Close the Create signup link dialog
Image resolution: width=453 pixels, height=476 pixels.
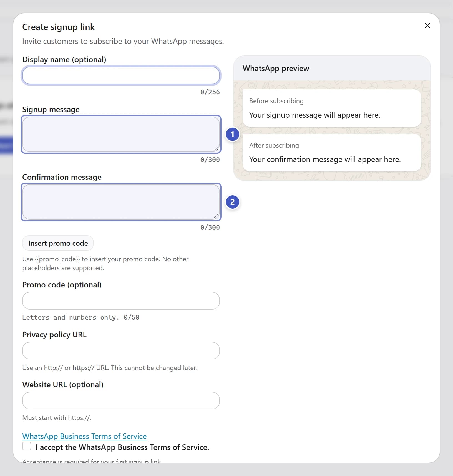point(427,26)
